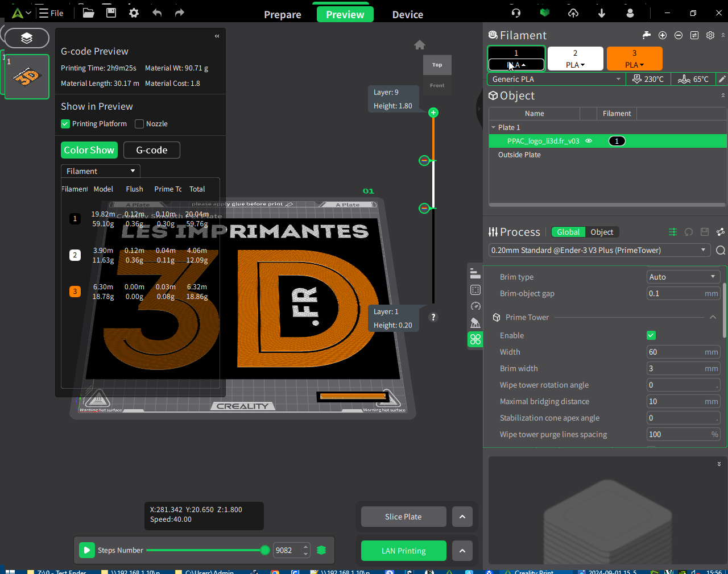Viewport: 728px width, 574px height.
Task: Select the Others tab icon in process sidebar
Action: tap(475, 339)
